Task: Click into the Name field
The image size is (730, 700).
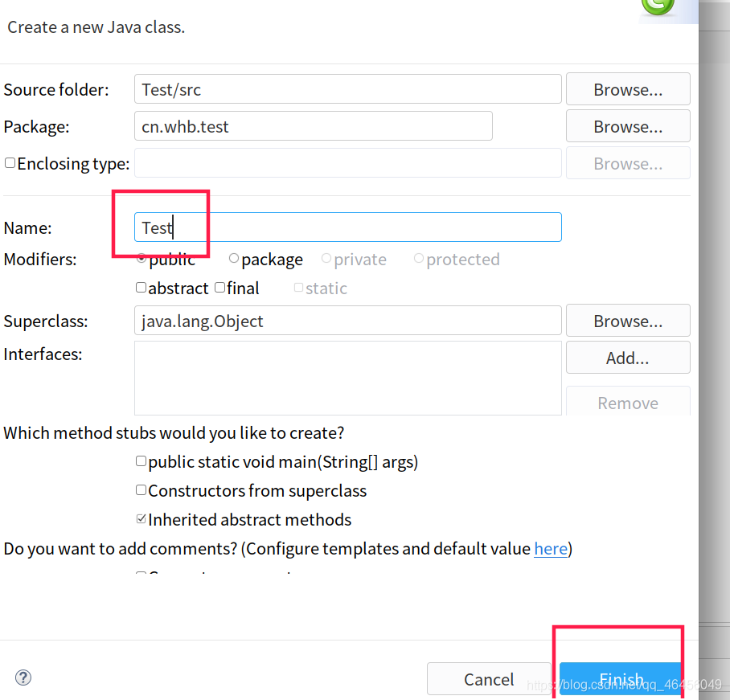Action: point(348,227)
